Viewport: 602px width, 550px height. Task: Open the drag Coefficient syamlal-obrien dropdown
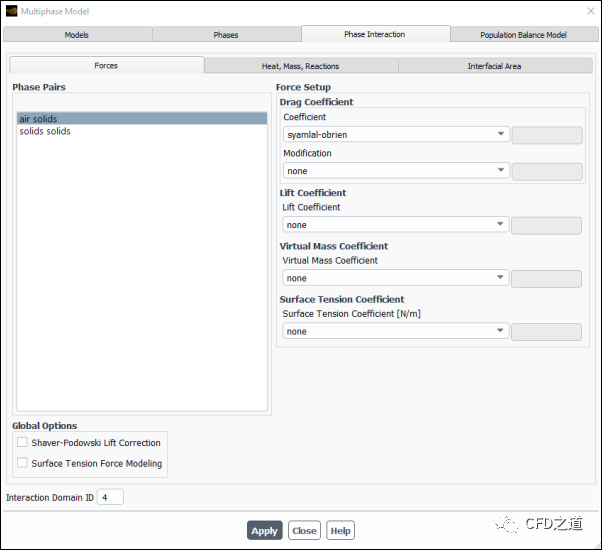pos(396,134)
